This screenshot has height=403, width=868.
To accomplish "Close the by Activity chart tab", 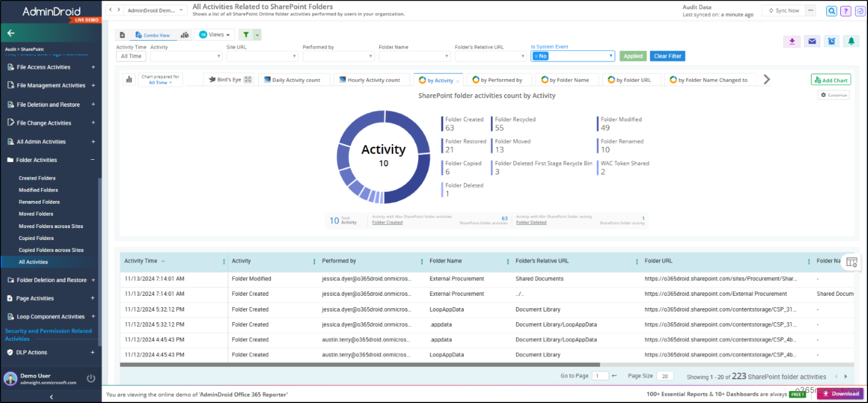I will (x=458, y=81).
